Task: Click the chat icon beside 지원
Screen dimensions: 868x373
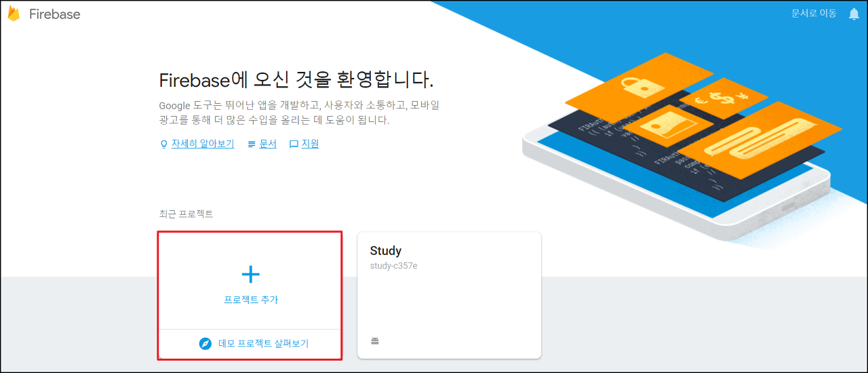Action: tap(294, 144)
